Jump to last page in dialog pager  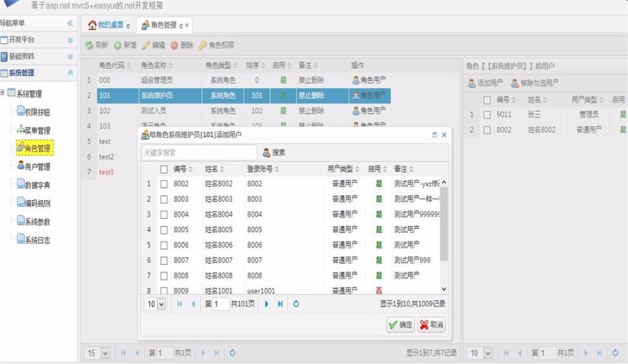click(x=281, y=304)
